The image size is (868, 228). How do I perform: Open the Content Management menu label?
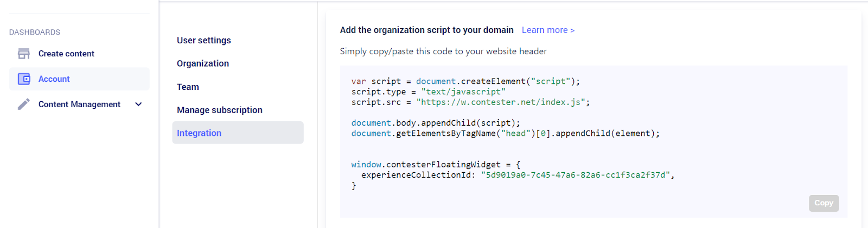point(79,104)
